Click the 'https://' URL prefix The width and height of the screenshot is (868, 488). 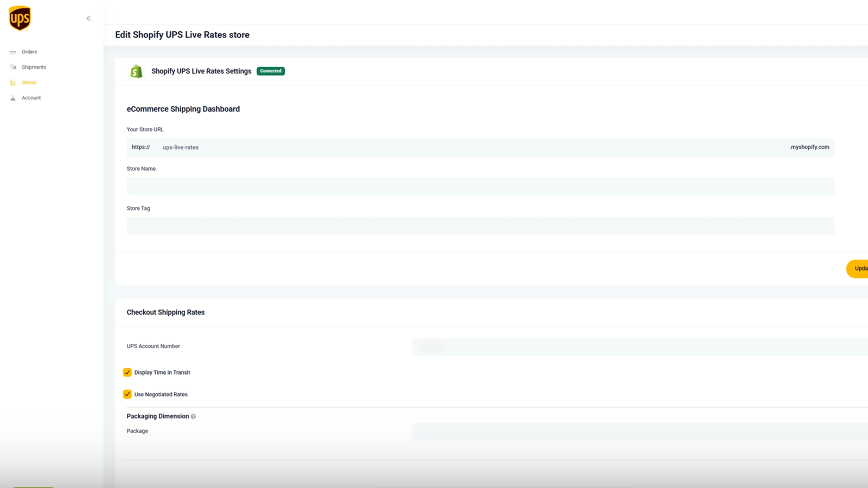pos(141,147)
